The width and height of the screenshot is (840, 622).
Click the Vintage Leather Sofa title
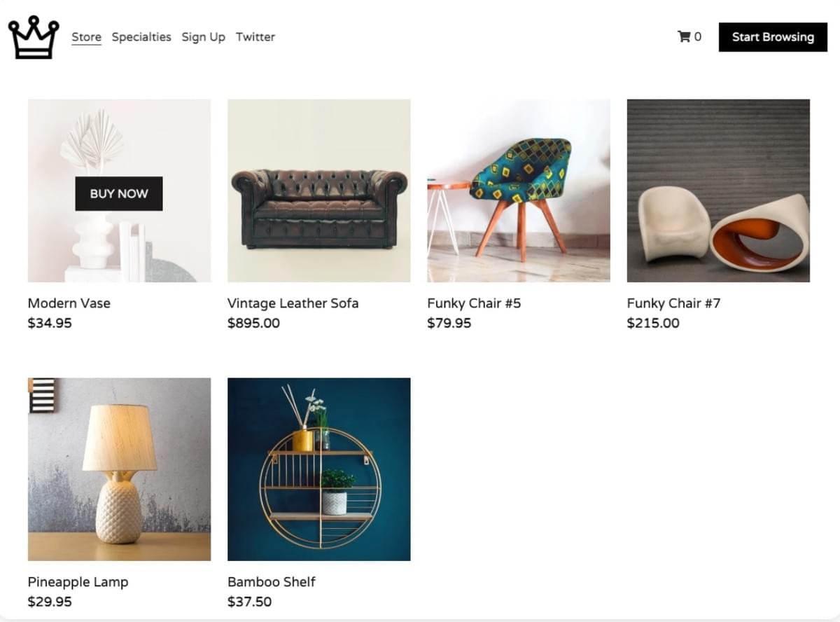coord(293,303)
